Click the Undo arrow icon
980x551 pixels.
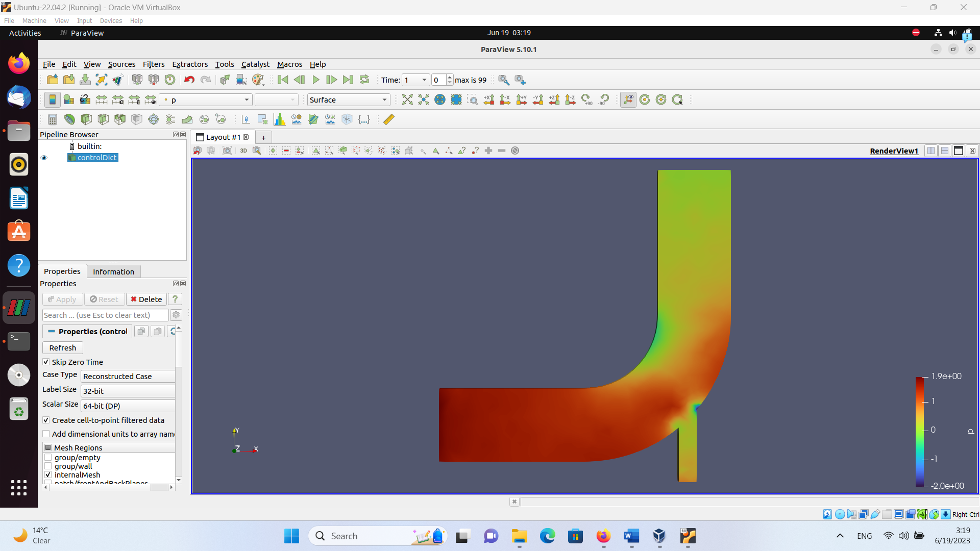pyautogui.click(x=189, y=80)
